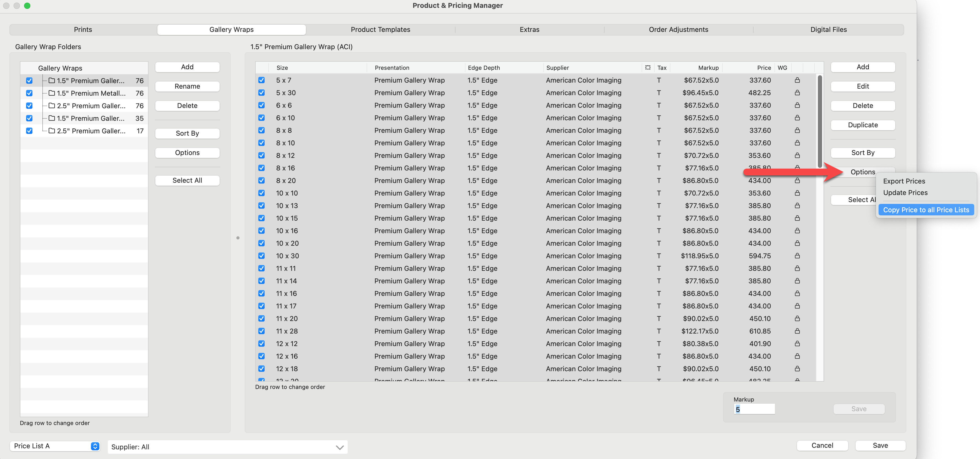Click lock icon on 12 x 18 row
980x459 pixels.
click(797, 369)
